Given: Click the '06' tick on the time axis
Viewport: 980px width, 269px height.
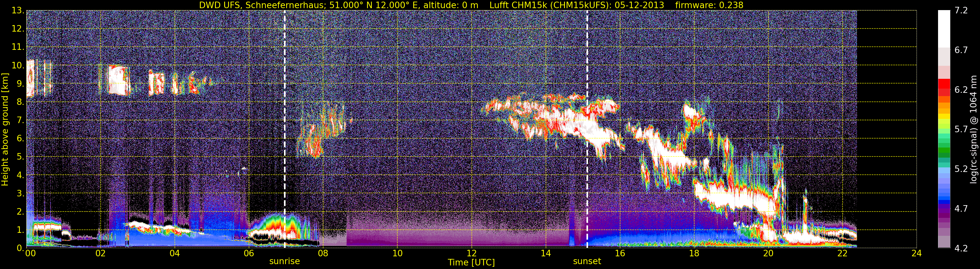Looking at the screenshot, I should coord(248,253).
